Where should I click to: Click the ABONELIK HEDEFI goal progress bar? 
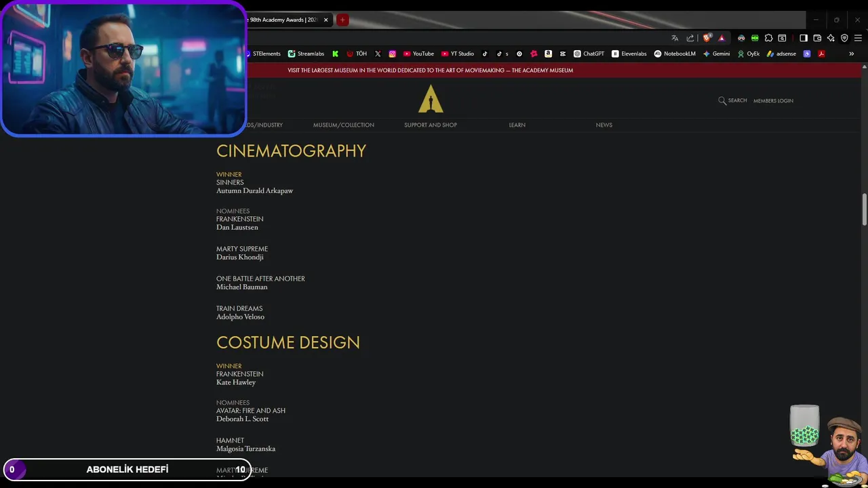click(x=127, y=469)
